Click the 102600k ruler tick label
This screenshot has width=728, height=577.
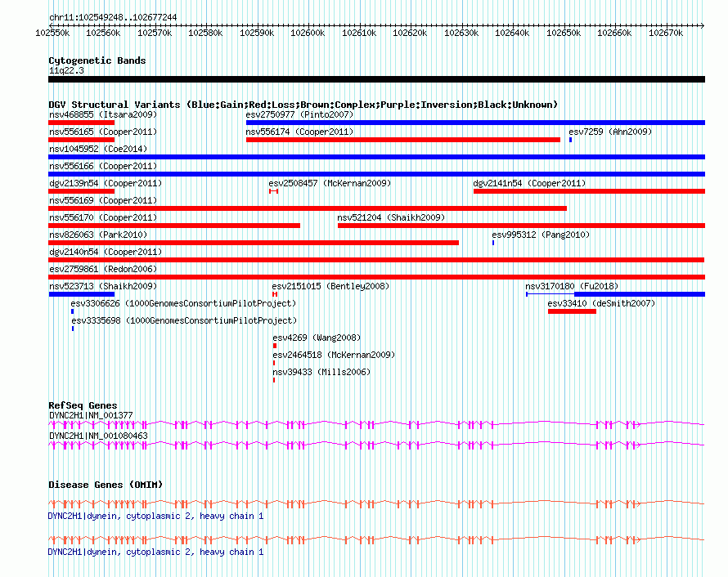308,33
